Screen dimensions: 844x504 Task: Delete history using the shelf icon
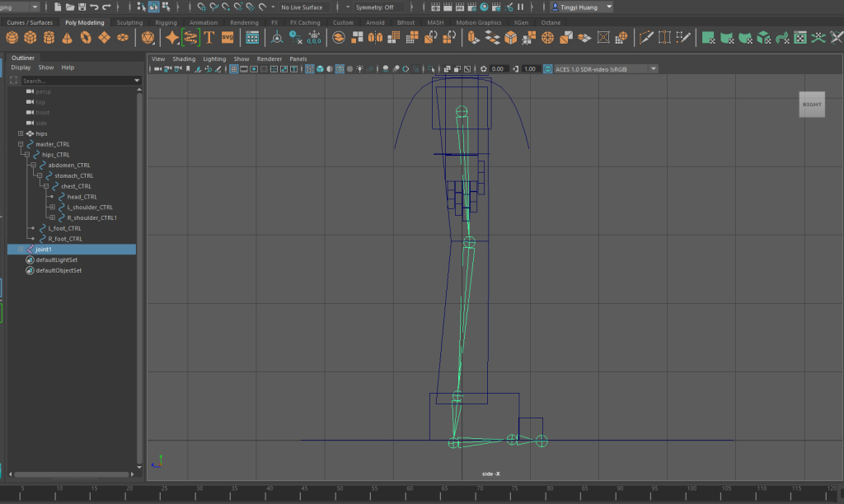(296, 38)
